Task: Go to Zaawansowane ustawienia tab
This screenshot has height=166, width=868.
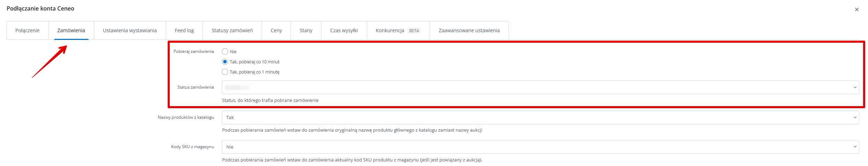Action: tap(469, 30)
